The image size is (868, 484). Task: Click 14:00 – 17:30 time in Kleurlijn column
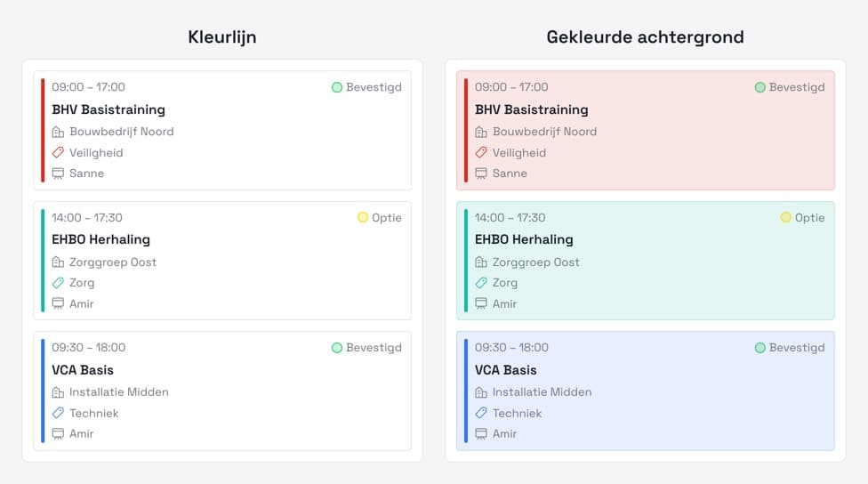[x=87, y=218]
